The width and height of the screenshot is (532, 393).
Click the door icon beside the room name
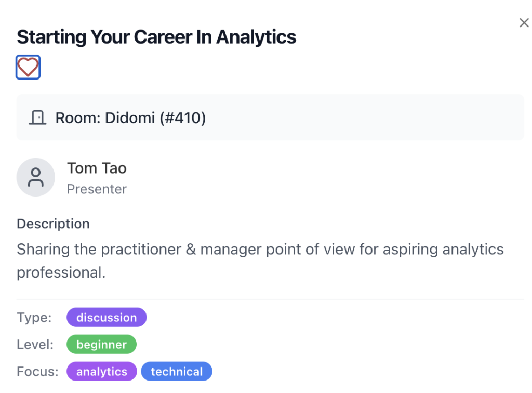[37, 118]
